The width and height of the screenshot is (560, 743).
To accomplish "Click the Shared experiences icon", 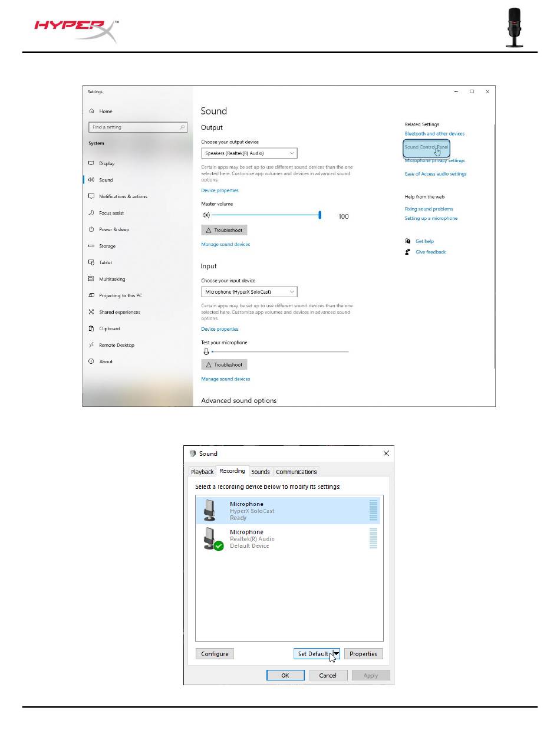I will pos(91,312).
